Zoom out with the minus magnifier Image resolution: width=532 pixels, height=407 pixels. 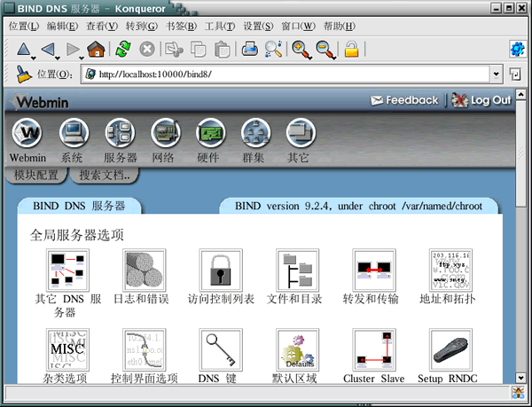(x=325, y=50)
